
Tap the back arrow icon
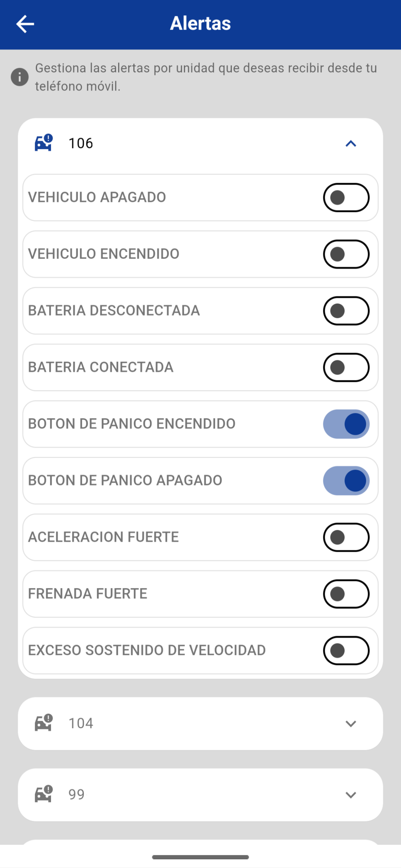tap(25, 24)
